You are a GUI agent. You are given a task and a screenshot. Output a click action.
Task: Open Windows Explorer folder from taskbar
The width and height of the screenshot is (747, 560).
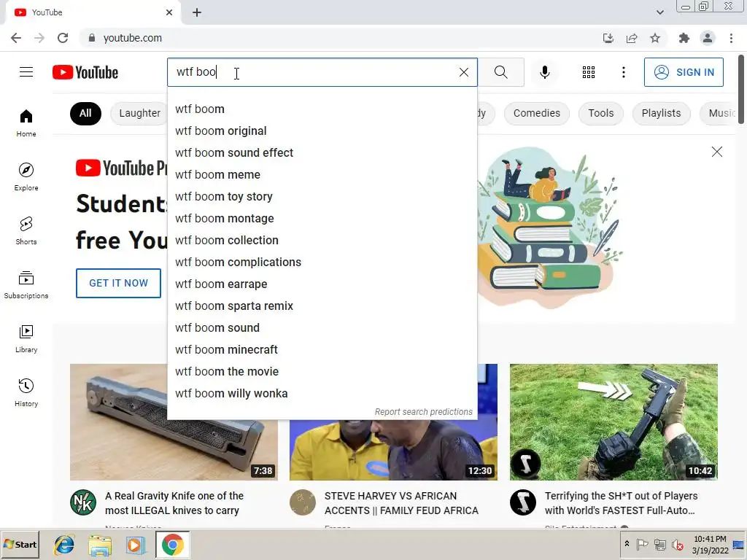pyautogui.click(x=99, y=545)
